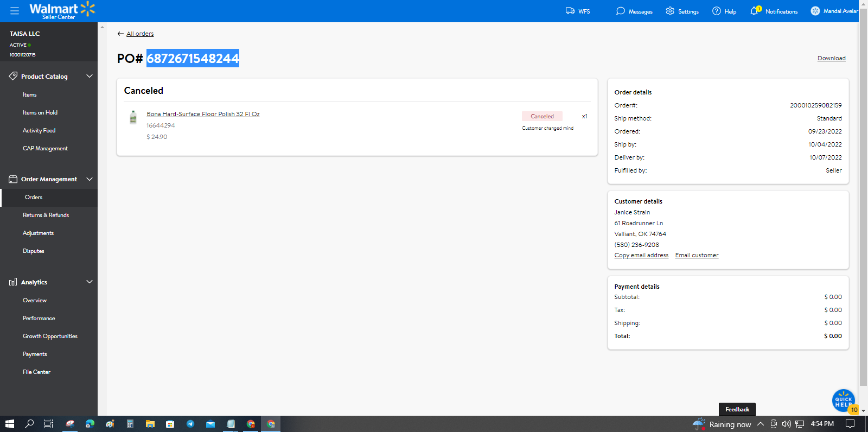This screenshot has height=432, width=868.
Task: Open Analytics Overview
Action: click(x=35, y=300)
